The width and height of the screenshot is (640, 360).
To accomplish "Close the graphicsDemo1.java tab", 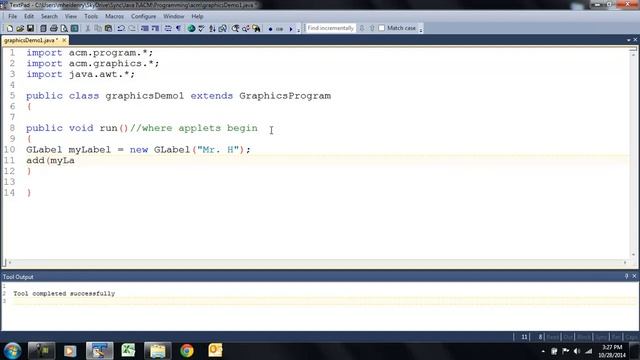I will tap(64, 40).
